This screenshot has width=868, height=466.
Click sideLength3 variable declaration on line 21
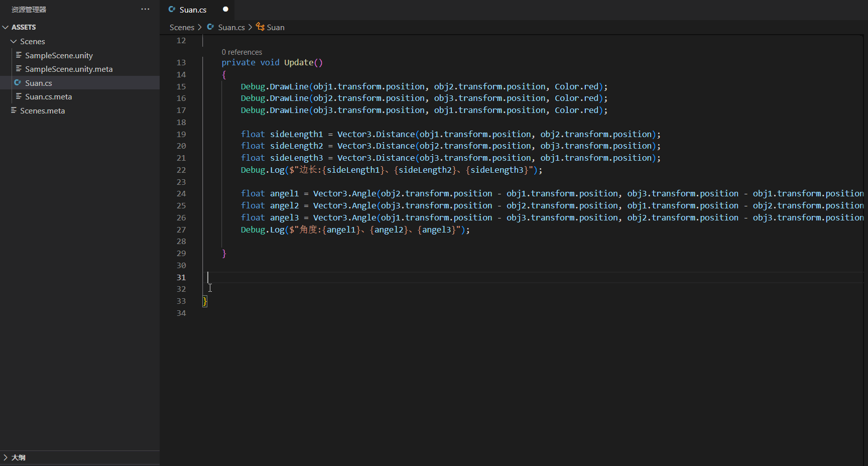point(297,158)
